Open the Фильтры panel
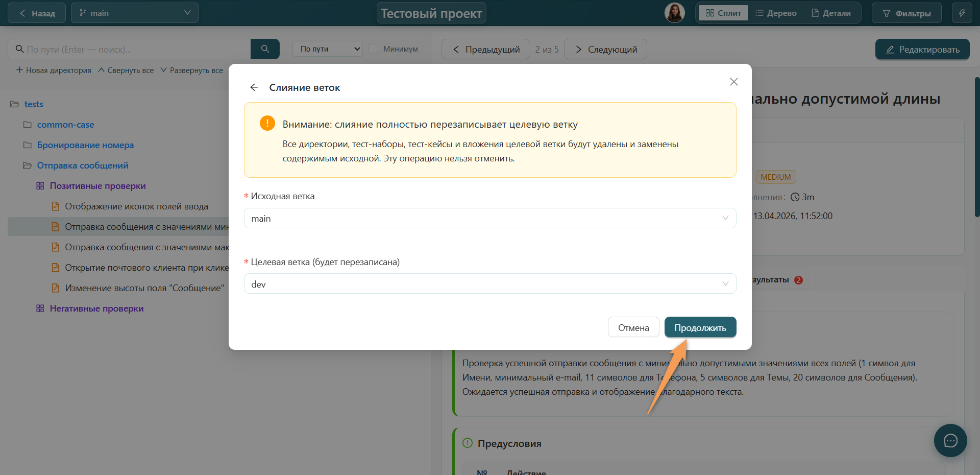The width and height of the screenshot is (980, 475). tap(906, 13)
